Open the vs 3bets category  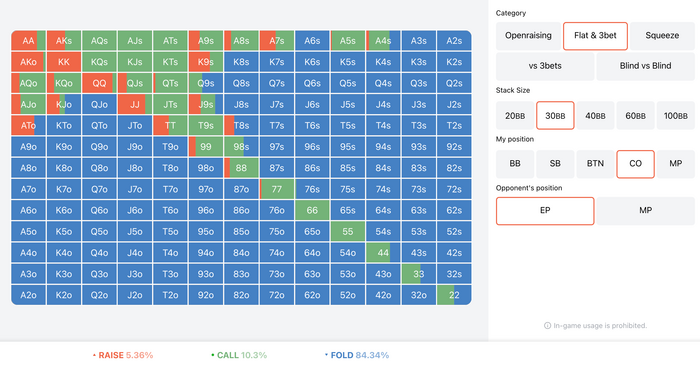(545, 66)
